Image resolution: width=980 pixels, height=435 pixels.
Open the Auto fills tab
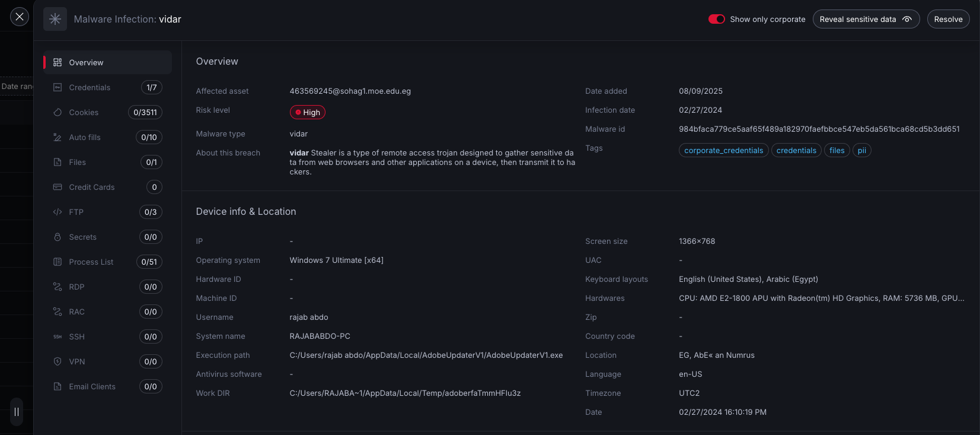click(108, 137)
